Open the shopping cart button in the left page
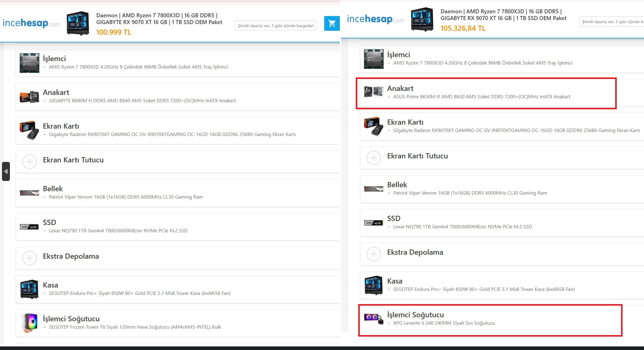This screenshot has height=350, width=644. point(332,23)
